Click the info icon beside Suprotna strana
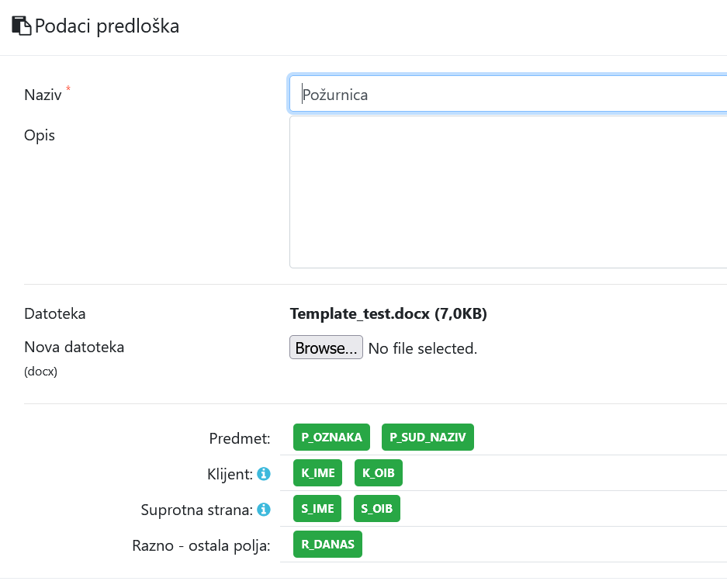 [x=264, y=509]
